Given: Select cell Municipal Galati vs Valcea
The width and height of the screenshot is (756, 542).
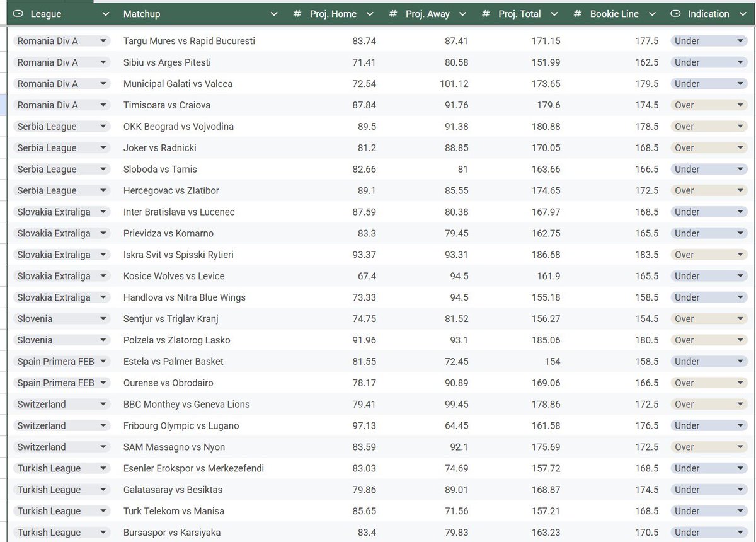Looking at the screenshot, I should 178,84.
